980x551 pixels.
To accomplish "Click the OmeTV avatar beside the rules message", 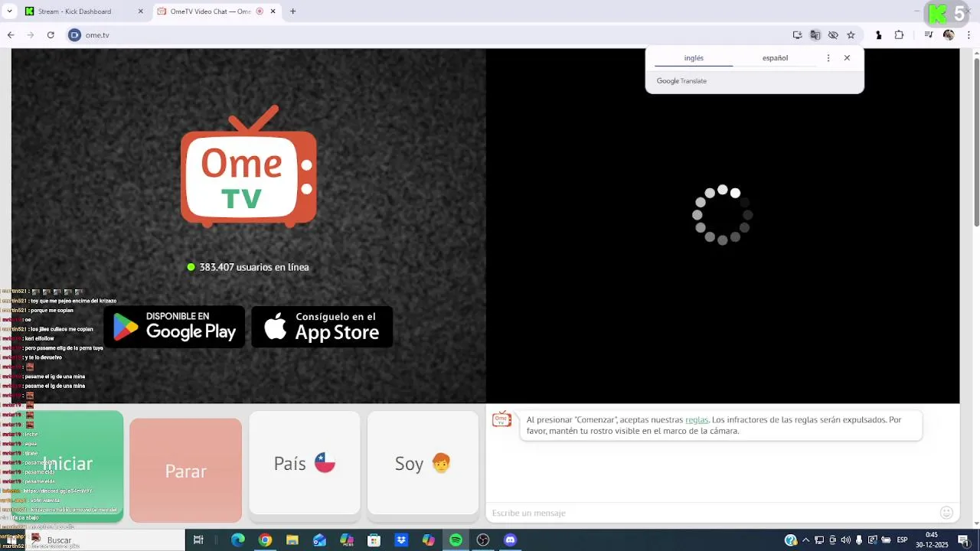I will (501, 419).
